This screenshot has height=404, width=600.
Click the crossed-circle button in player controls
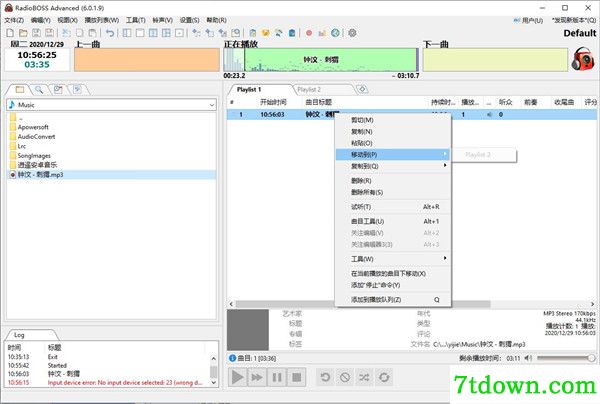click(x=345, y=377)
